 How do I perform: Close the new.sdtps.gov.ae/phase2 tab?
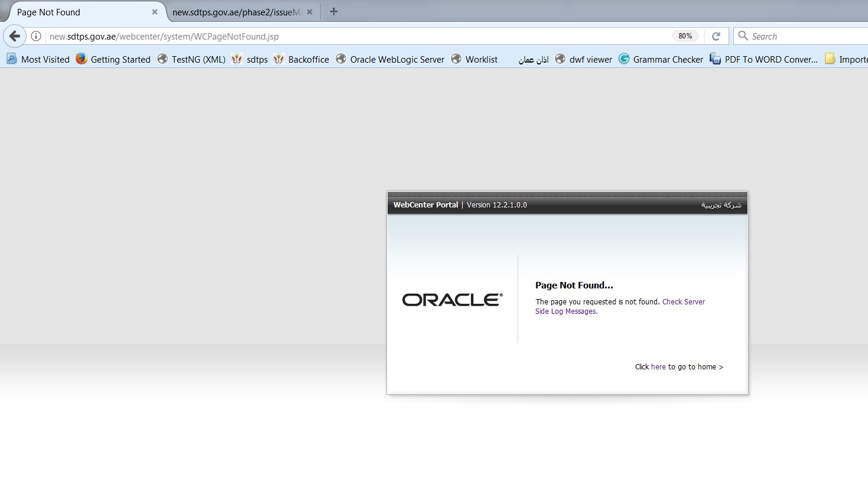[310, 12]
